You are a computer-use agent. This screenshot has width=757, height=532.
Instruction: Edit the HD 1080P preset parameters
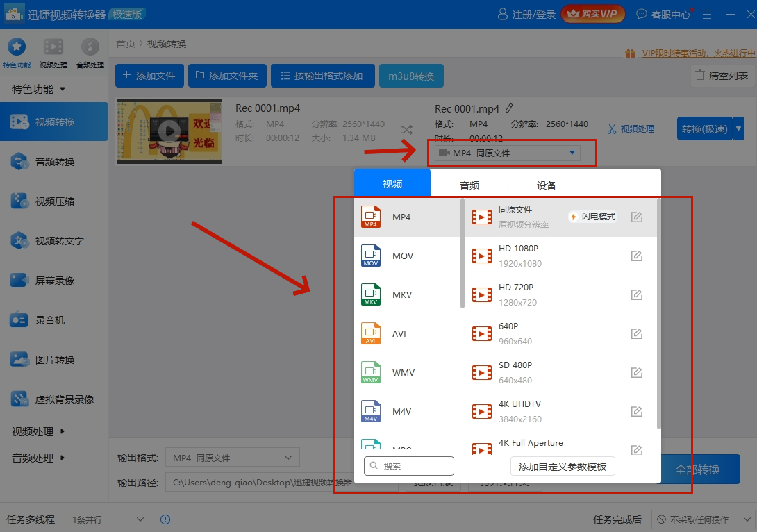click(x=637, y=256)
